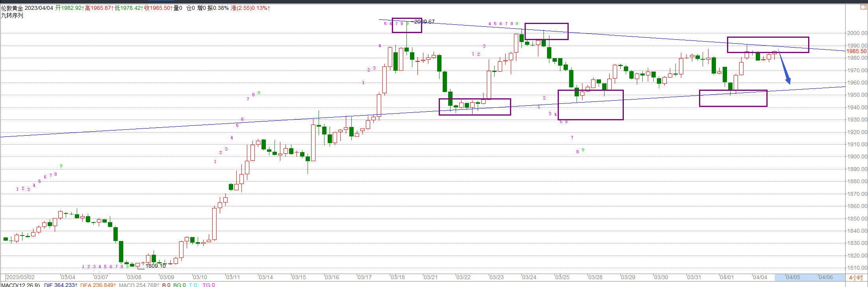Click the 03/17 date on the time axis
868x287 pixels.
point(364,277)
